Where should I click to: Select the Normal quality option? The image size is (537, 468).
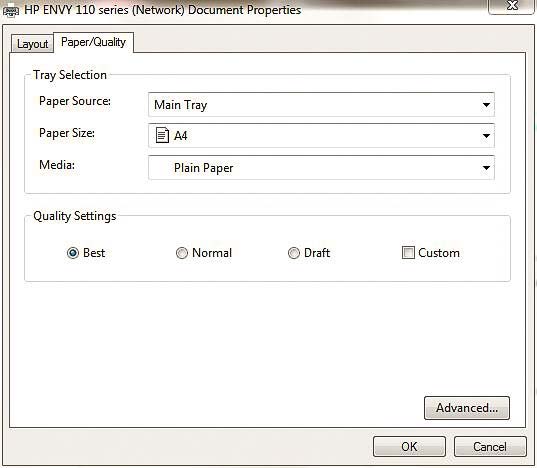(182, 253)
